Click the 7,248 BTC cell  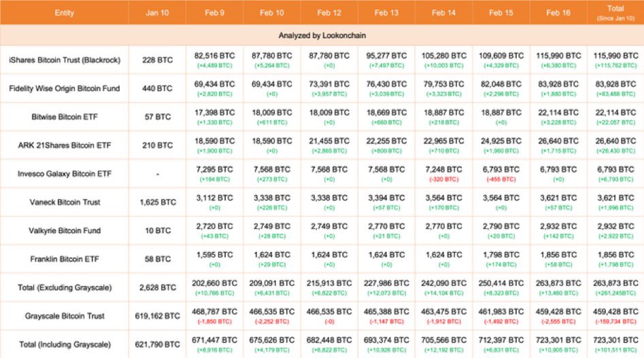(443, 174)
